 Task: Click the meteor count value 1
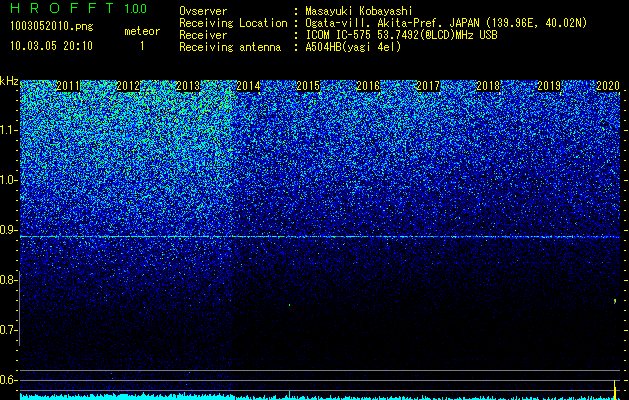point(142,46)
